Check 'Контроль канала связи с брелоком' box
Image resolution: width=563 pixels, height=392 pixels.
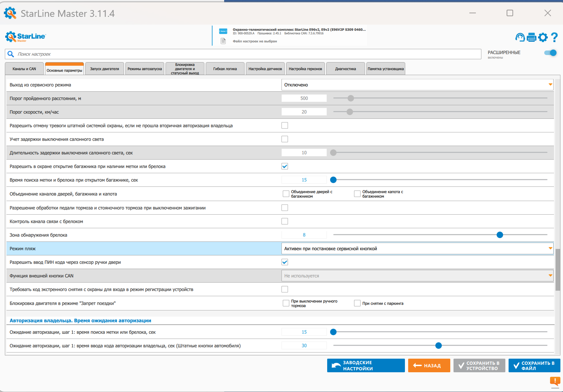tap(285, 221)
